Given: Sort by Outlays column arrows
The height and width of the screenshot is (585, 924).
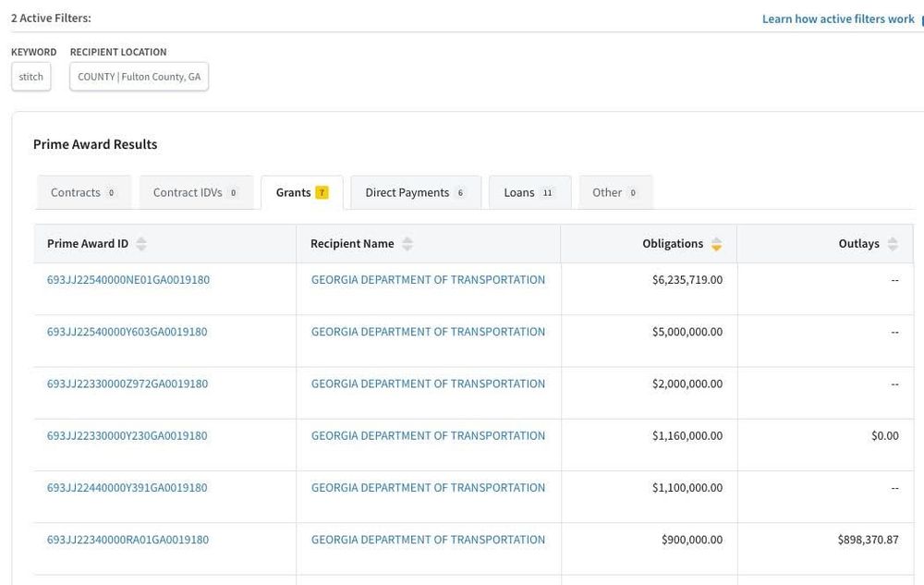Looking at the screenshot, I should [893, 244].
